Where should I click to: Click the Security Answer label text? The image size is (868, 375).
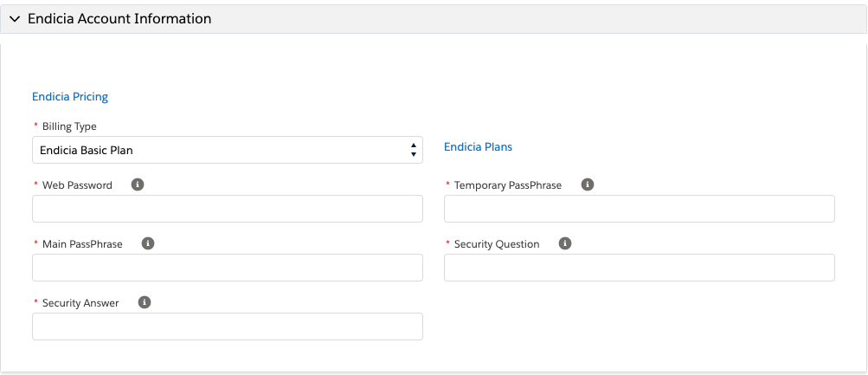80,303
